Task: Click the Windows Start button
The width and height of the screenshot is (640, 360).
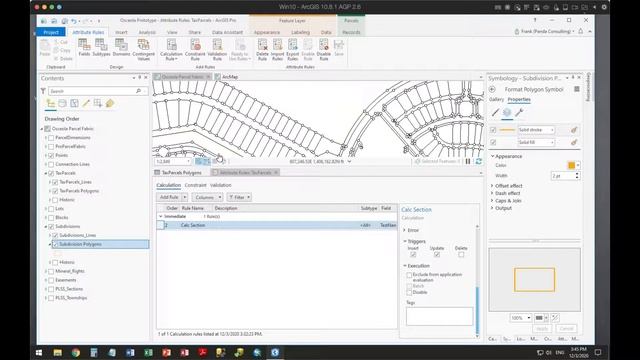Action: pos(39,352)
